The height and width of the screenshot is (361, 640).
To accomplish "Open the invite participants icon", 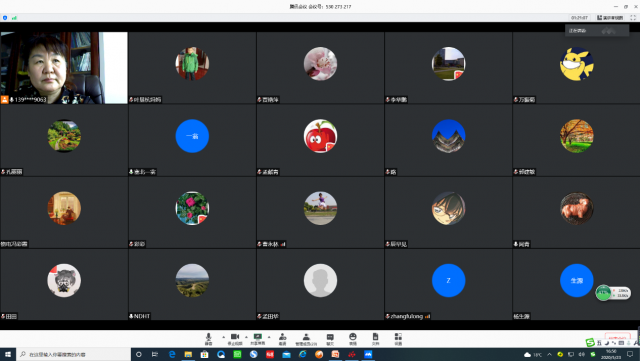I will click(x=282, y=339).
